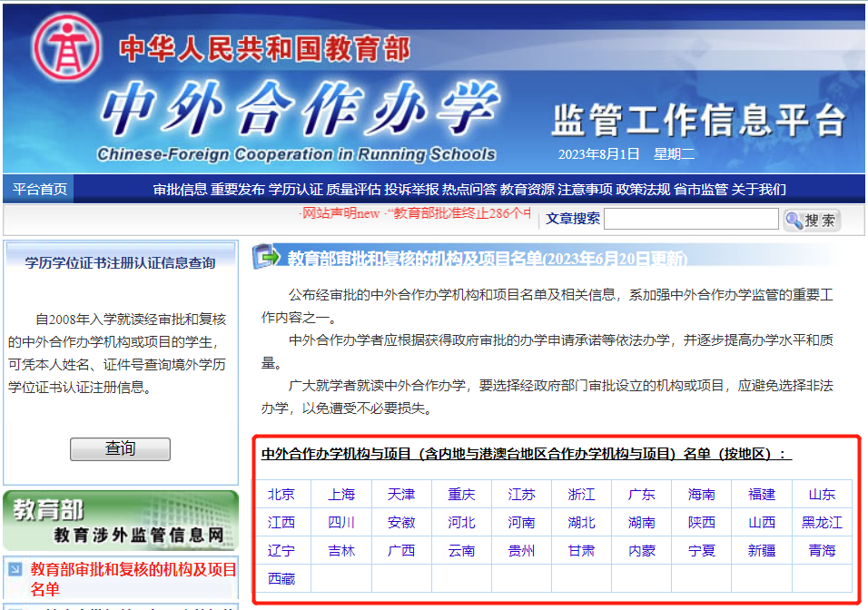Focus the 文章搜索 text input field

click(x=691, y=219)
